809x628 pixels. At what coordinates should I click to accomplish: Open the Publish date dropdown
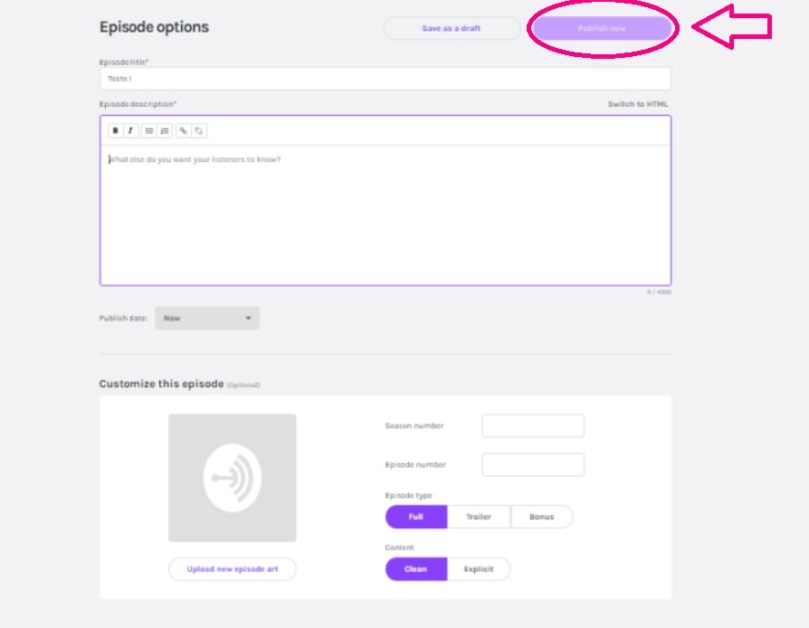pos(207,317)
